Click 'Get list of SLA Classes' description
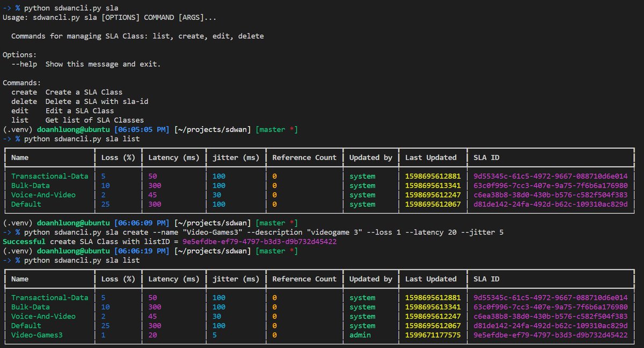644x348 pixels. (94, 120)
